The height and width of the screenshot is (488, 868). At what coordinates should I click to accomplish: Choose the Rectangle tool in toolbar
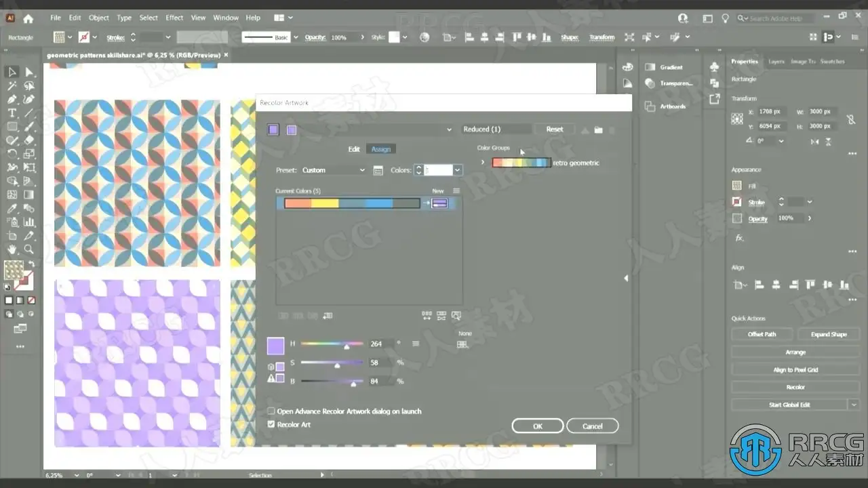[12, 127]
